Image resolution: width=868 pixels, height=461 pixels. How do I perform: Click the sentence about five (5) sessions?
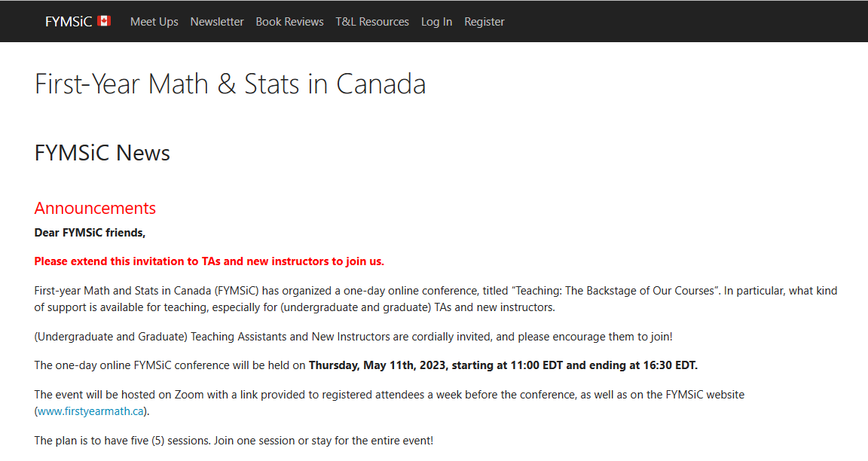click(234, 440)
